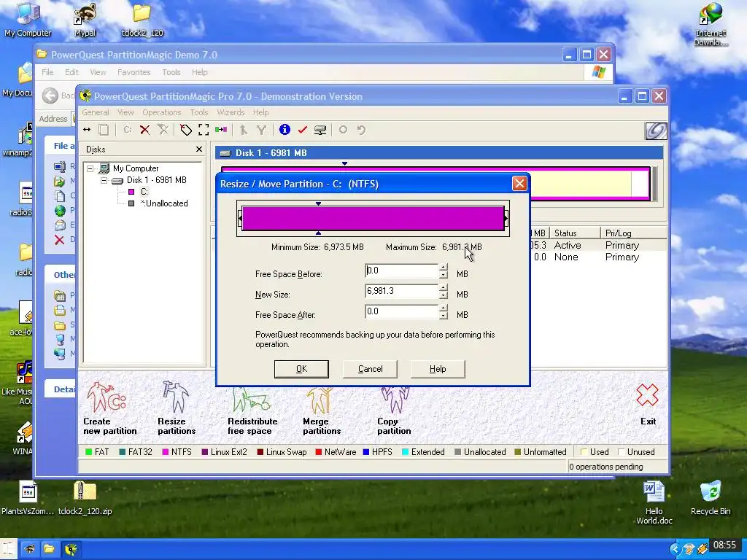
Task: Open PartitionMagic Pro's Tools menu
Action: click(x=199, y=112)
